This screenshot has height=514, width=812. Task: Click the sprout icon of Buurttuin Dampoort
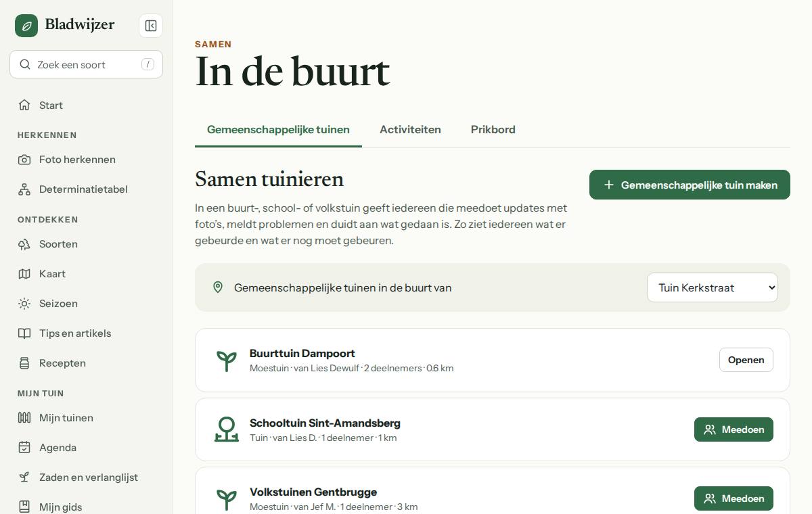(227, 360)
